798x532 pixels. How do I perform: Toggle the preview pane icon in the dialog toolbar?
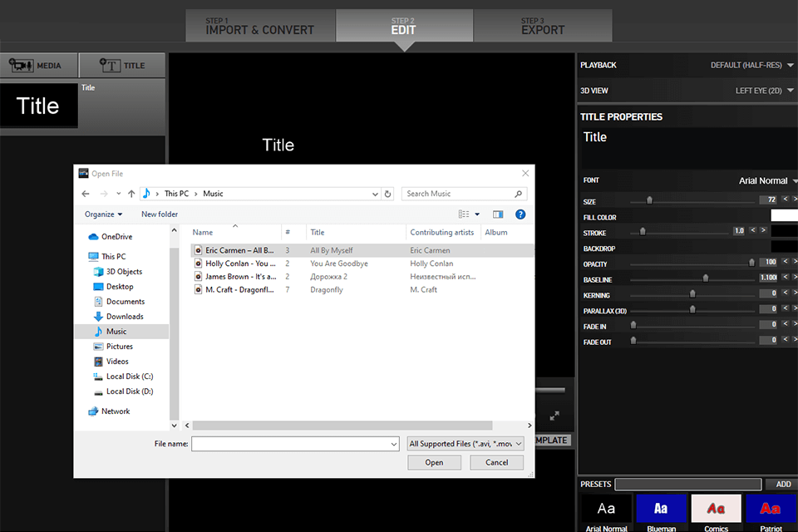(x=498, y=214)
